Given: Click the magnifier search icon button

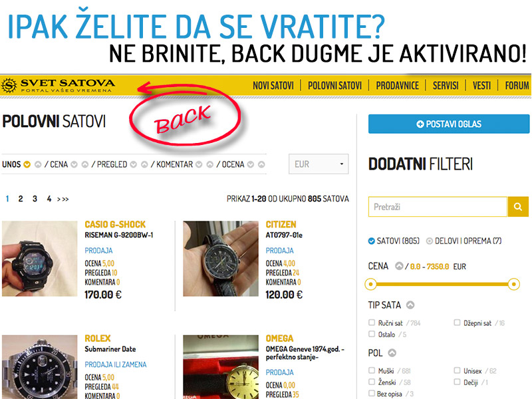Looking at the screenshot, I should [x=518, y=207].
